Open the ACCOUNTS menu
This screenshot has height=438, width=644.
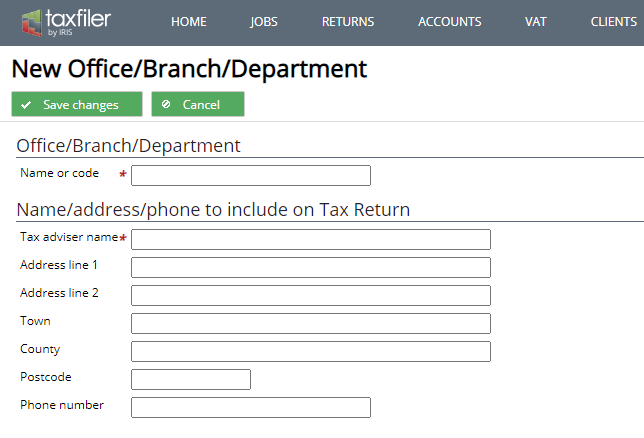pos(450,21)
